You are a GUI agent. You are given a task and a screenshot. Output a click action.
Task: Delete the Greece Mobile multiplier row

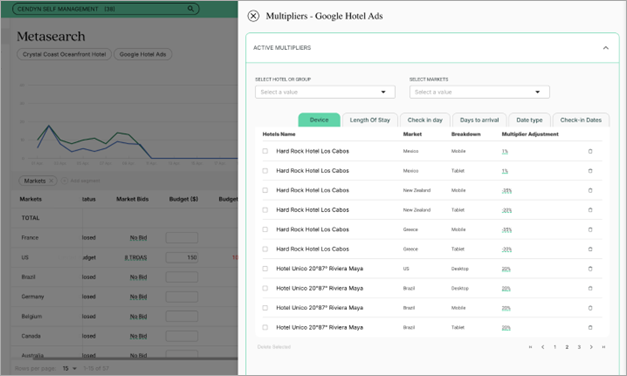tap(590, 230)
